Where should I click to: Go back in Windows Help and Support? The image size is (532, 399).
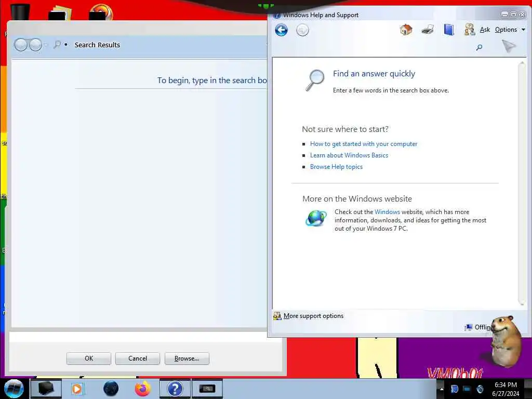[x=281, y=30]
